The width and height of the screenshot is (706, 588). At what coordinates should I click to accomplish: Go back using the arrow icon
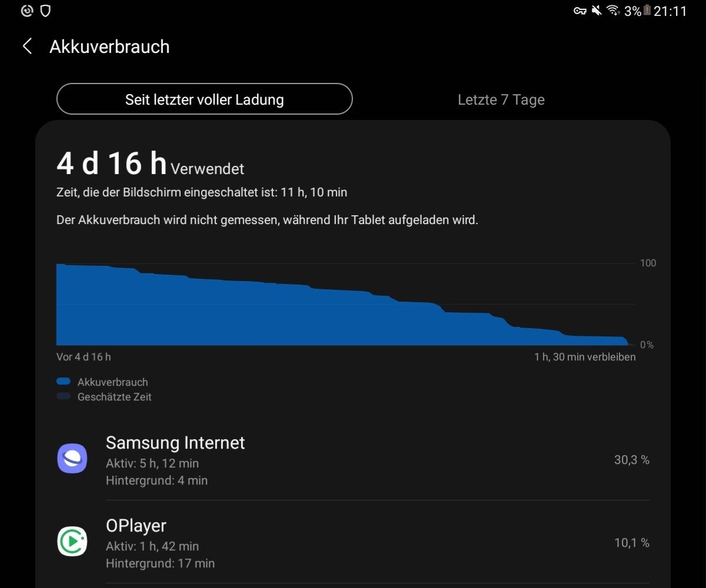pos(27,46)
